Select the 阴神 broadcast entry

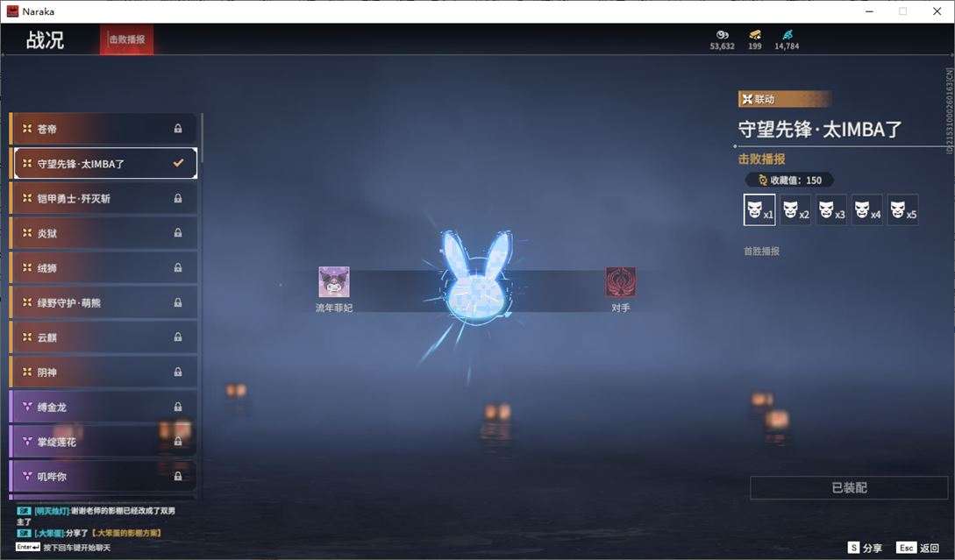[103, 372]
